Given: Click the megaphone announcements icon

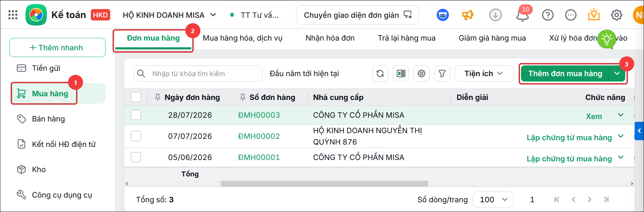Looking at the screenshot, I should coord(468,15).
